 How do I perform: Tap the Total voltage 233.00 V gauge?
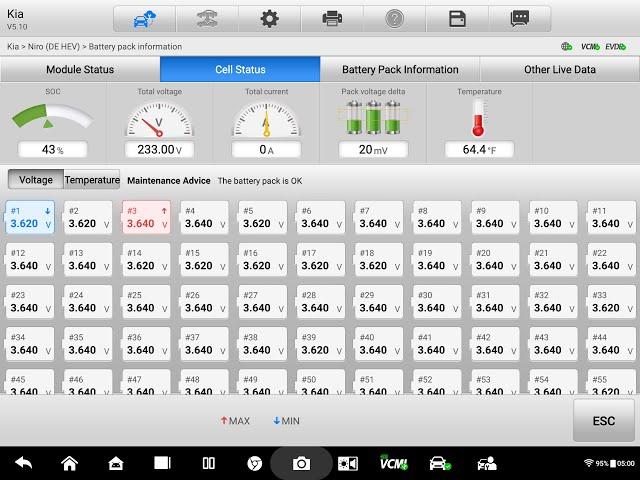[x=160, y=122]
